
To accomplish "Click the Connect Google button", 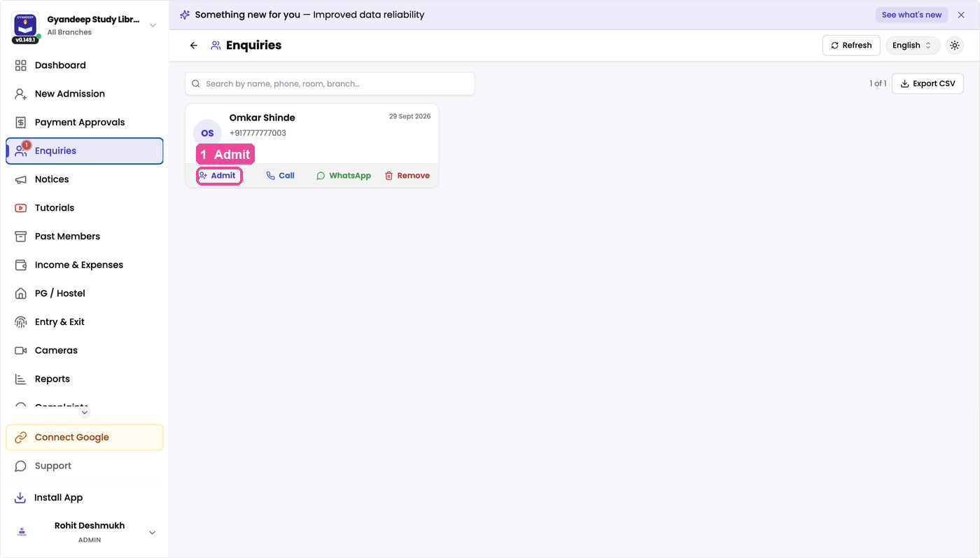I will 85,438.
